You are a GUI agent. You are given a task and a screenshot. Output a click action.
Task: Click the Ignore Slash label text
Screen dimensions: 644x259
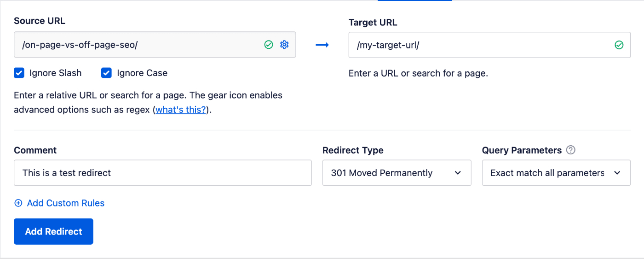[55, 73]
